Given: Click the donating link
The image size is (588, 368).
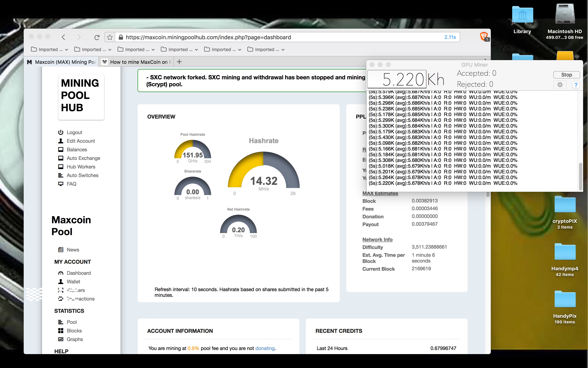Looking at the screenshot, I should pyautogui.click(x=265, y=348).
